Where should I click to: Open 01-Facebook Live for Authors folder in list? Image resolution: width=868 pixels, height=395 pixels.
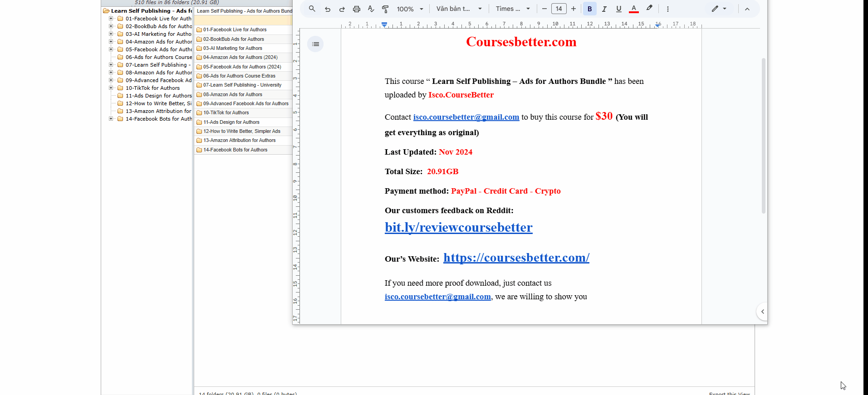pyautogui.click(x=235, y=30)
